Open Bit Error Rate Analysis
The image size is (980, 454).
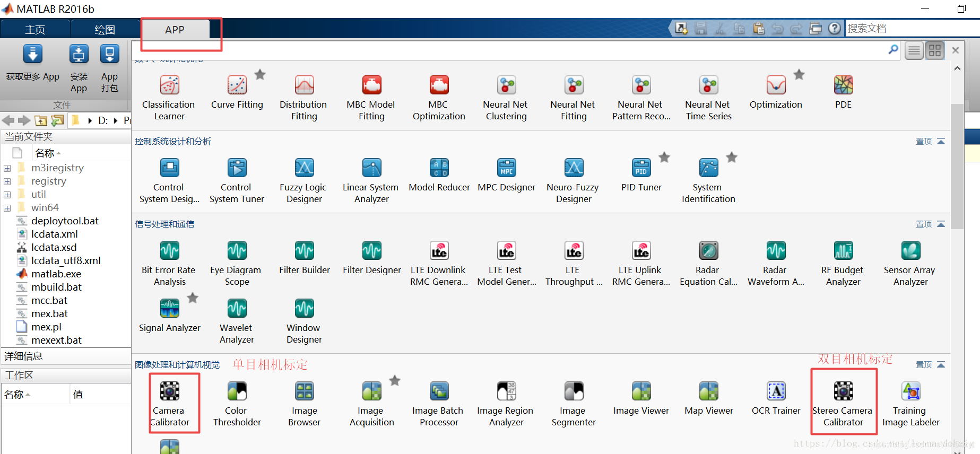(169, 264)
